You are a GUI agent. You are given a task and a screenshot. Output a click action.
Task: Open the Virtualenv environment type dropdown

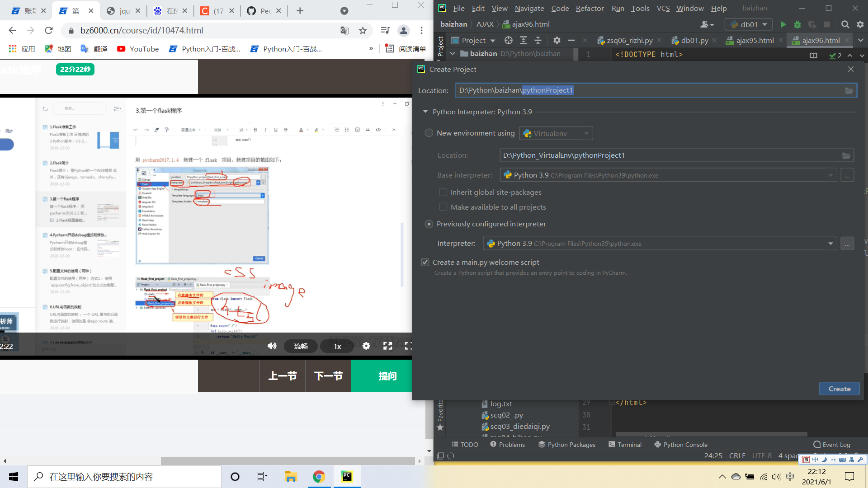pyautogui.click(x=556, y=134)
